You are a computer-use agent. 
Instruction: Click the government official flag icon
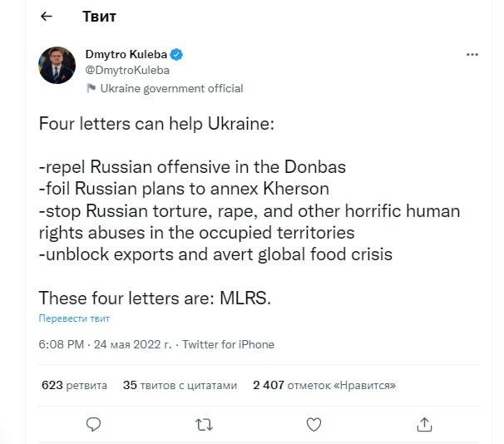pos(91,89)
